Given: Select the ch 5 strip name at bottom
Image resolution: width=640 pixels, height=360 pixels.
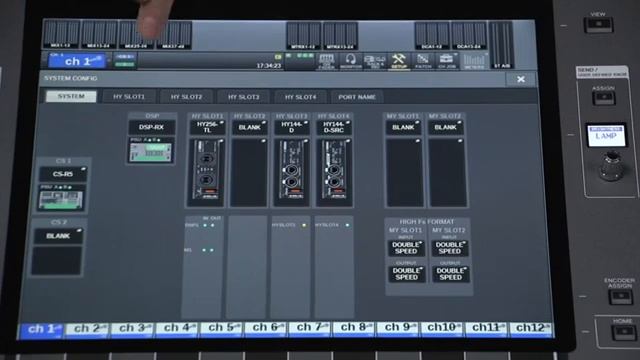Looking at the screenshot, I should click(221, 329).
